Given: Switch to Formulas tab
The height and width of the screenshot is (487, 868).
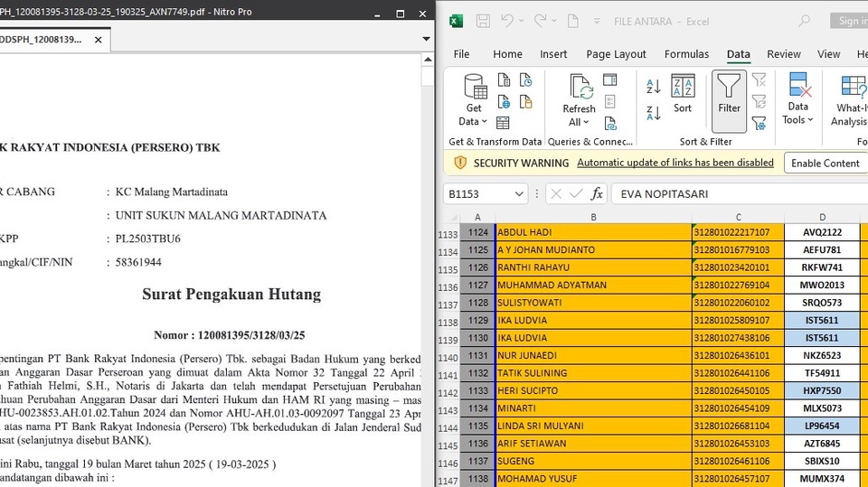Looking at the screenshot, I should point(686,54).
